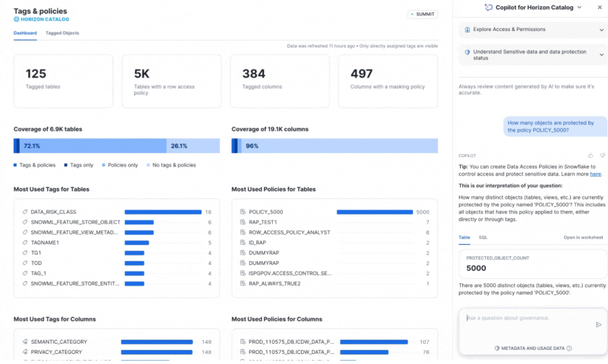Click policy icon next to RAP_ALWAYS_TRUE2
The height and width of the screenshot is (364, 608).
click(243, 284)
